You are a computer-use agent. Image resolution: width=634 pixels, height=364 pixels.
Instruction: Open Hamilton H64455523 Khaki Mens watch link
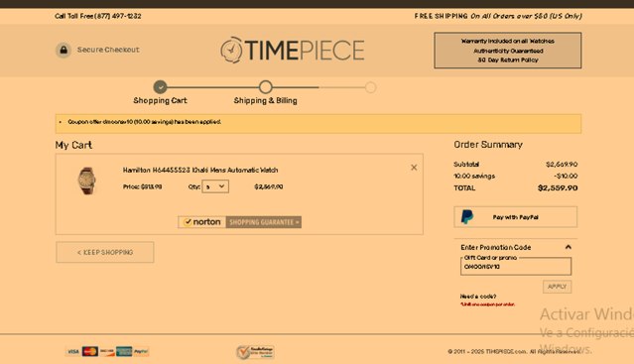[x=200, y=170]
